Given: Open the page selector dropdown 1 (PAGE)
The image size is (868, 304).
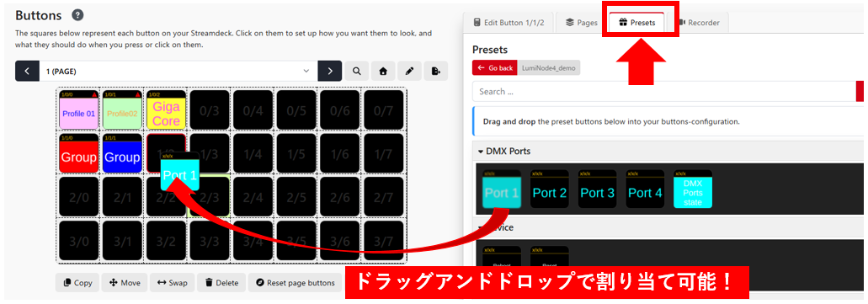Looking at the screenshot, I should 178,71.
